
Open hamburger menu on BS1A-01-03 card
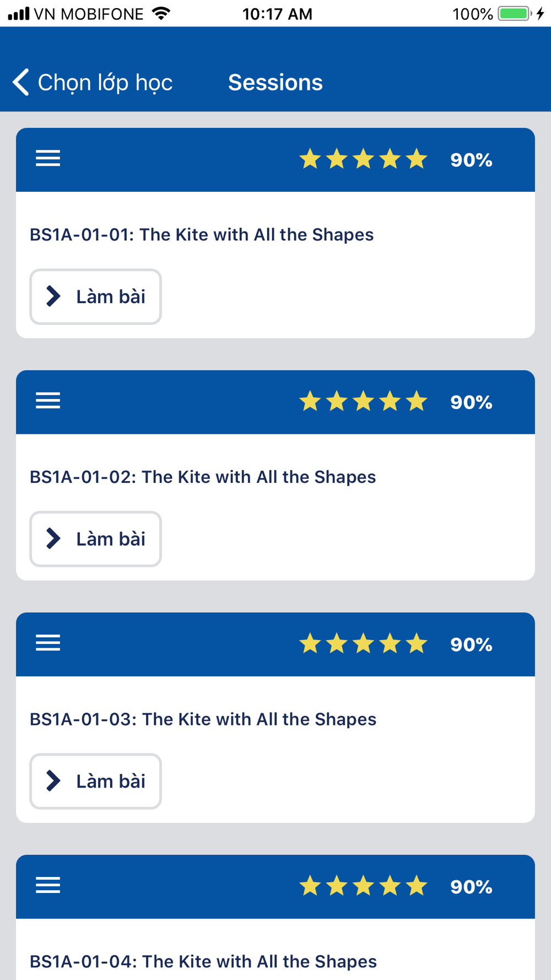click(x=48, y=643)
